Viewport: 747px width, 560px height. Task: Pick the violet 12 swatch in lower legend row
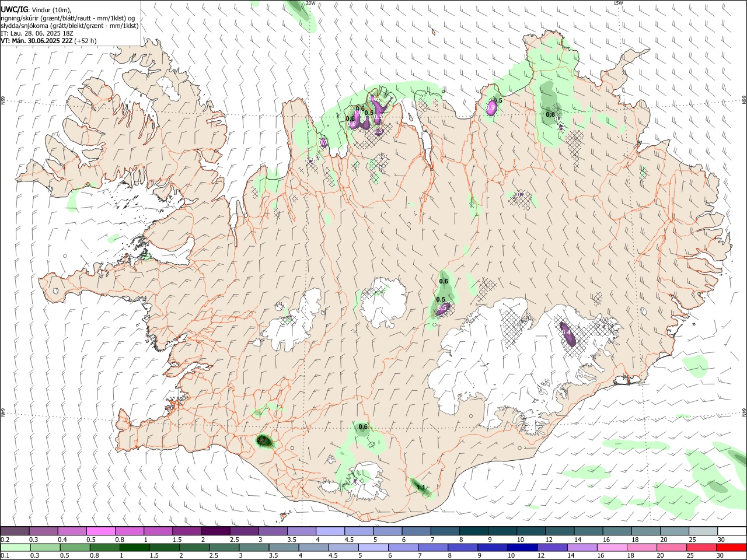point(552,548)
